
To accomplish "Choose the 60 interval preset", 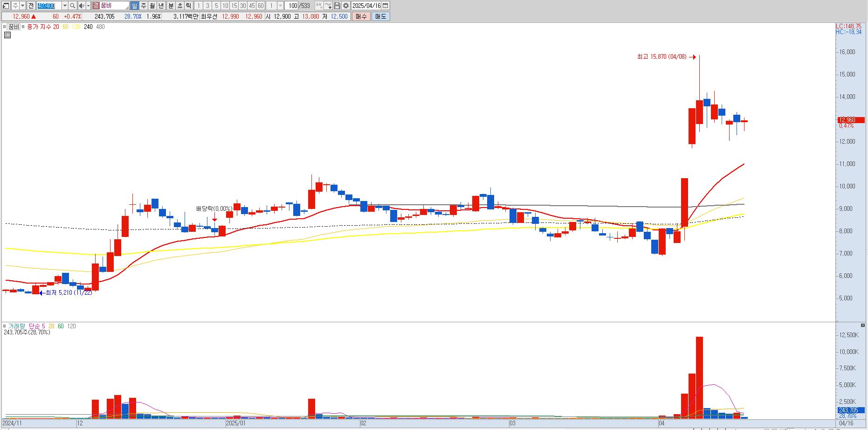I will pyautogui.click(x=261, y=6).
